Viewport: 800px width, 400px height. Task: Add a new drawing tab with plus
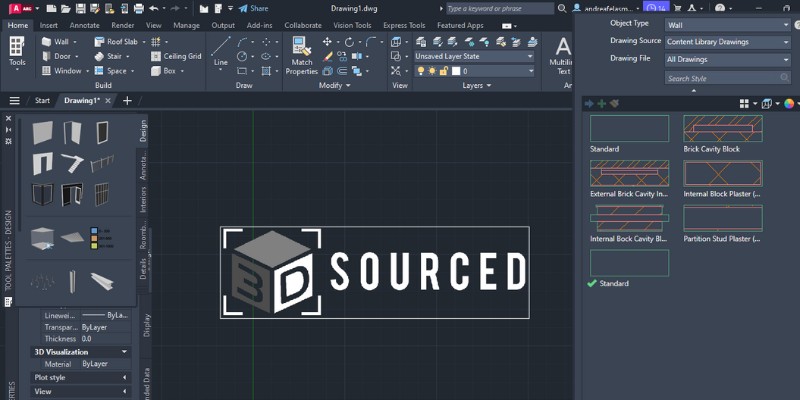point(127,101)
